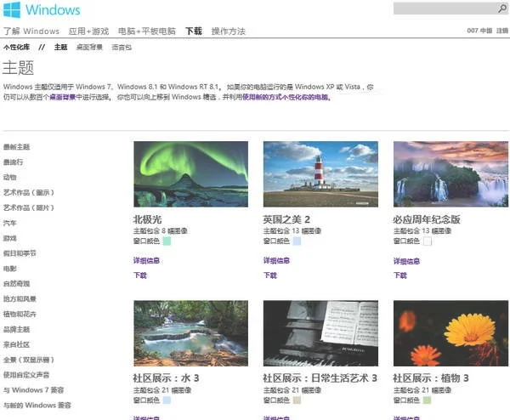Open the 必应周年纪念版 waterfall thumbnail

450,174
